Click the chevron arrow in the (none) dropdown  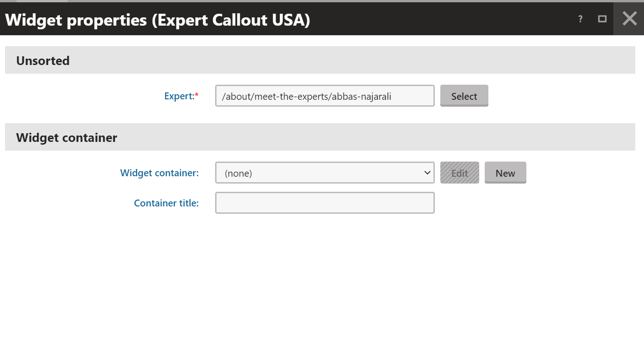click(427, 173)
